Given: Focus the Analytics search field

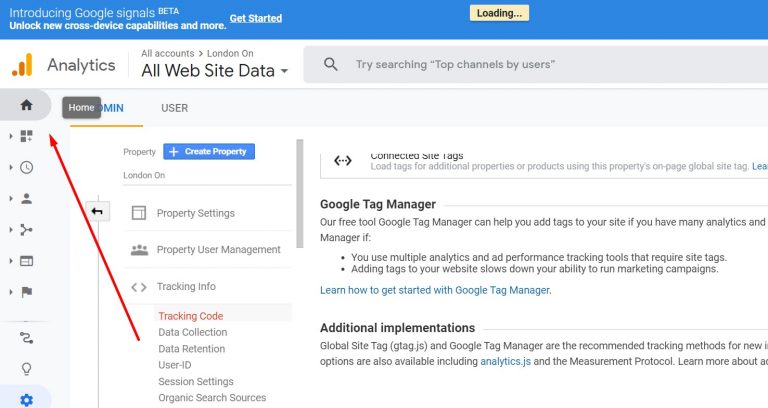Looking at the screenshot, I should [536, 65].
